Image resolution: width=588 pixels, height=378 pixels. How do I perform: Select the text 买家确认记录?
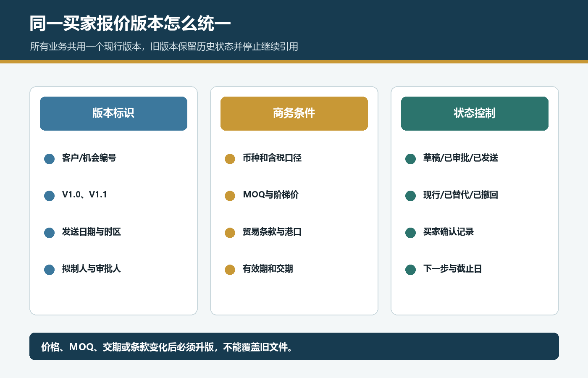click(x=448, y=232)
